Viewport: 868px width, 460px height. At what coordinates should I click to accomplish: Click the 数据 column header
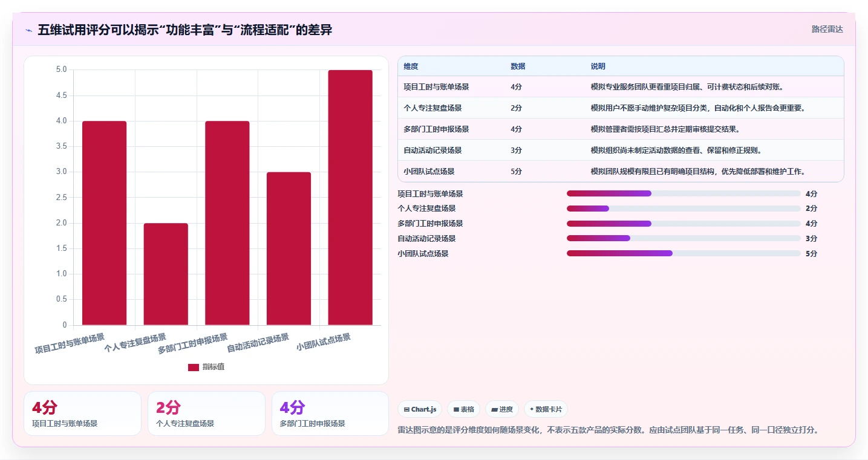coord(518,66)
